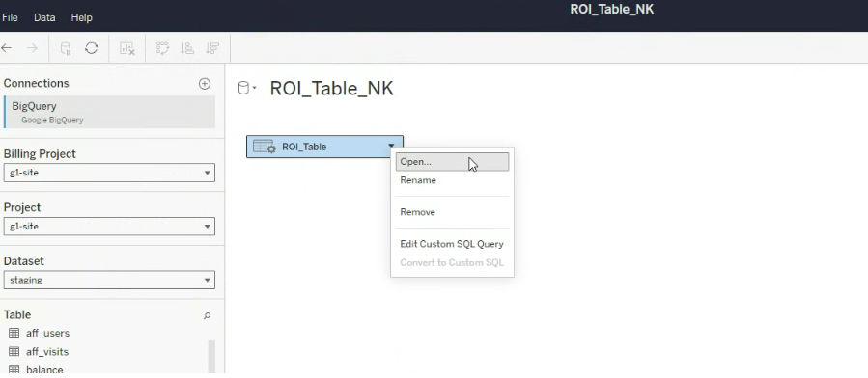This screenshot has height=378, width=868.
Task: Click the ROI_Table pill label
Action: point(304,147)
